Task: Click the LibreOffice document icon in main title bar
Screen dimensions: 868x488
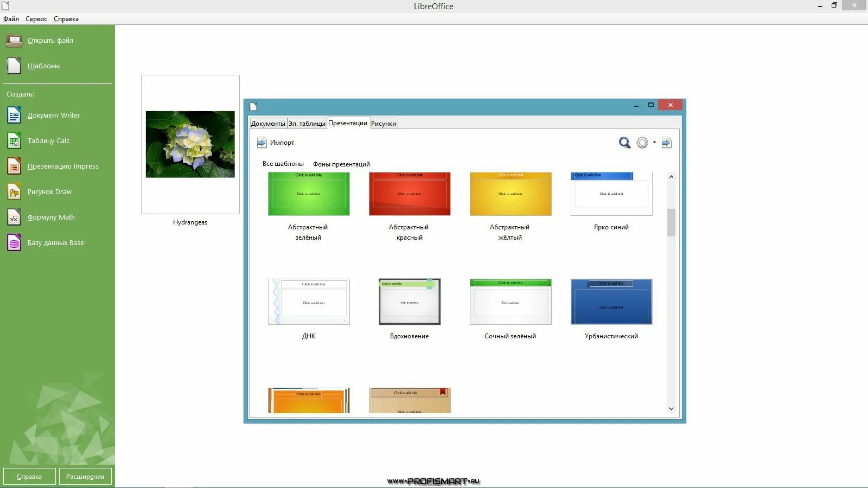Action: [x=6, y=5]
